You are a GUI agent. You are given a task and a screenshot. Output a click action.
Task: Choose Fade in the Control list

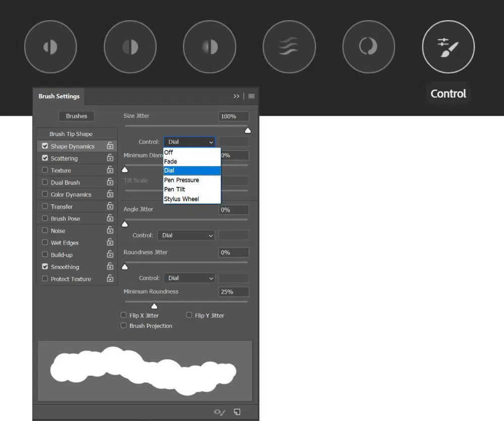click(170, 161)
